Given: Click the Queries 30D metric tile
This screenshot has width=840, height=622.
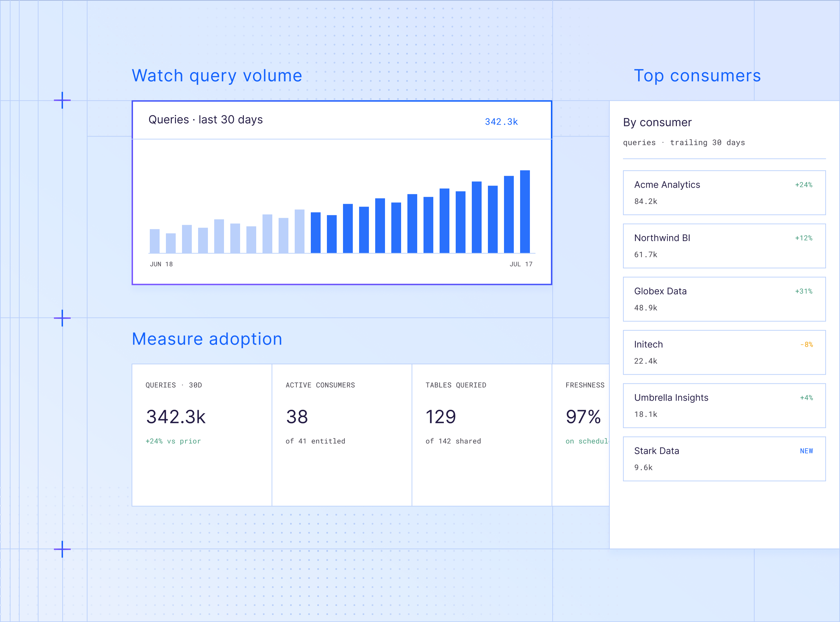Looking at the screenshot, I should click(x=202, y=435).
